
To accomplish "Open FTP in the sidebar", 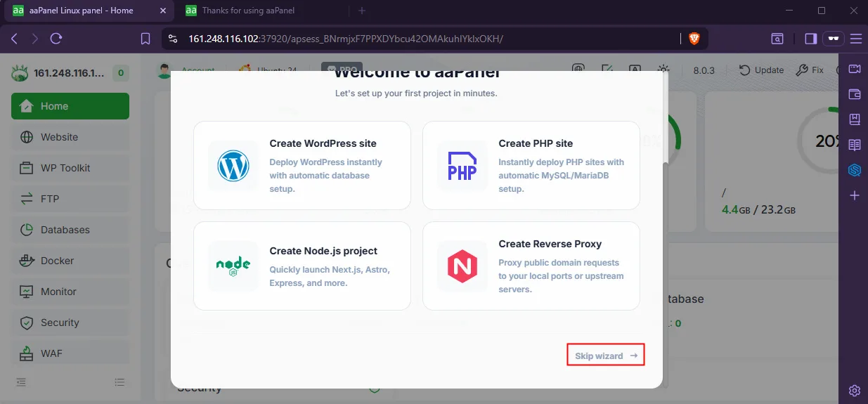I will (x=70, y=199).
